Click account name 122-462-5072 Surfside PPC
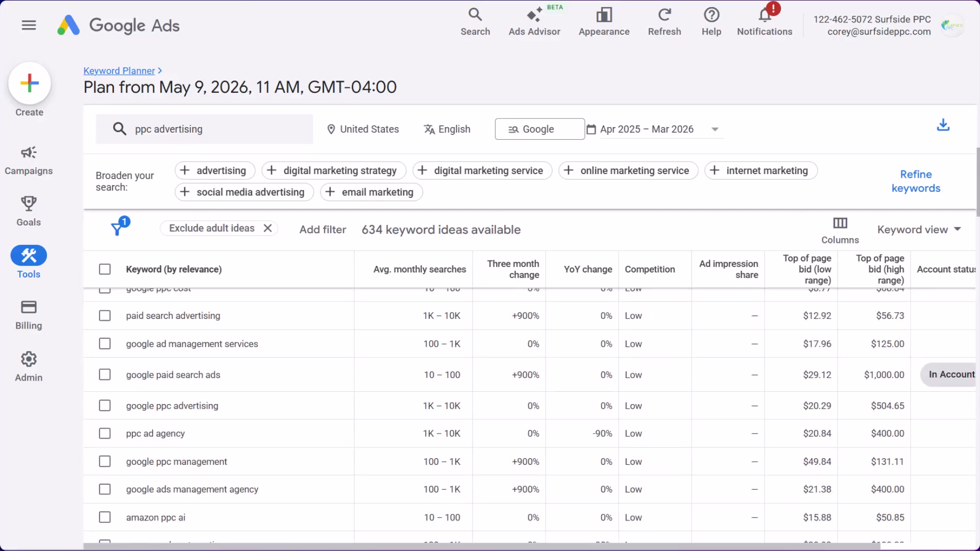Viewport: 980px width, 551px height. pyautogui.click(x=872, y=19)
